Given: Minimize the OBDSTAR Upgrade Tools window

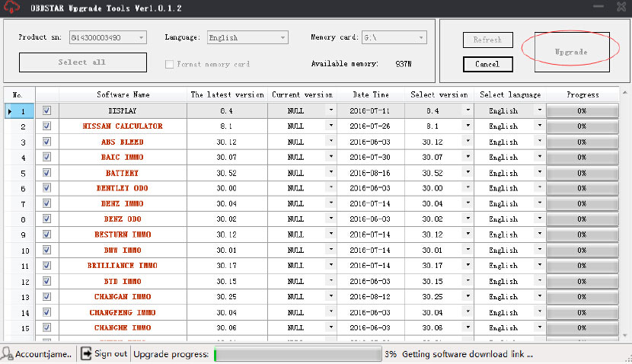Looking at the screenshot, I should tap(598, 6).
